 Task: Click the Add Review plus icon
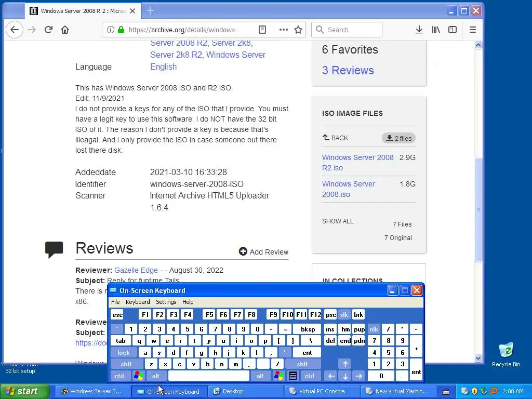pos(243,251)
